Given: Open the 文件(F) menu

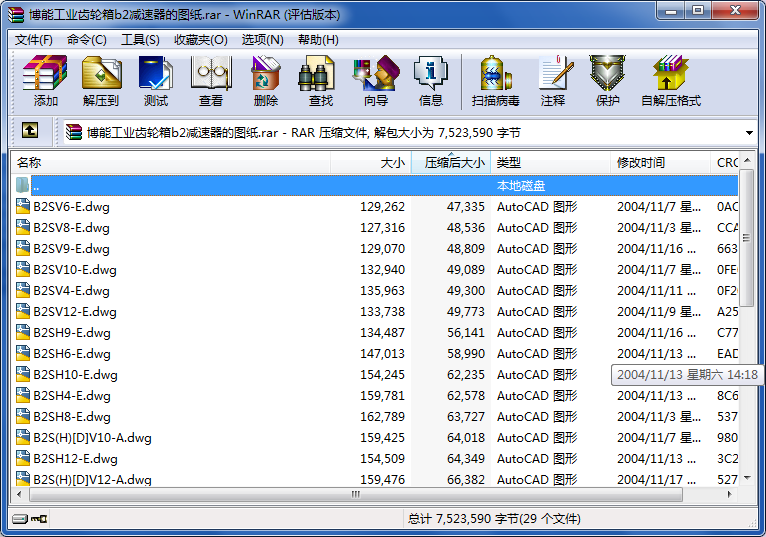Looking at the screenshot, I should (x=34, y=40).
